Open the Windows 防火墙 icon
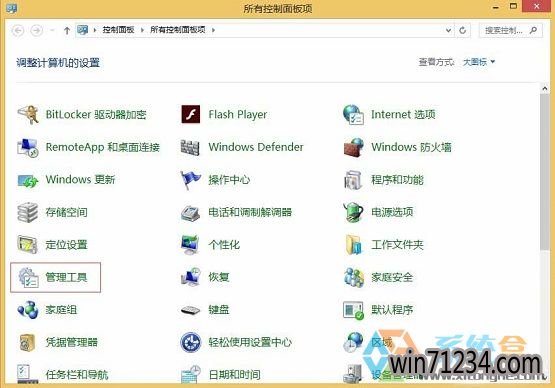The height and width of the screenshot is (388, 555). (x=353, y=147)
